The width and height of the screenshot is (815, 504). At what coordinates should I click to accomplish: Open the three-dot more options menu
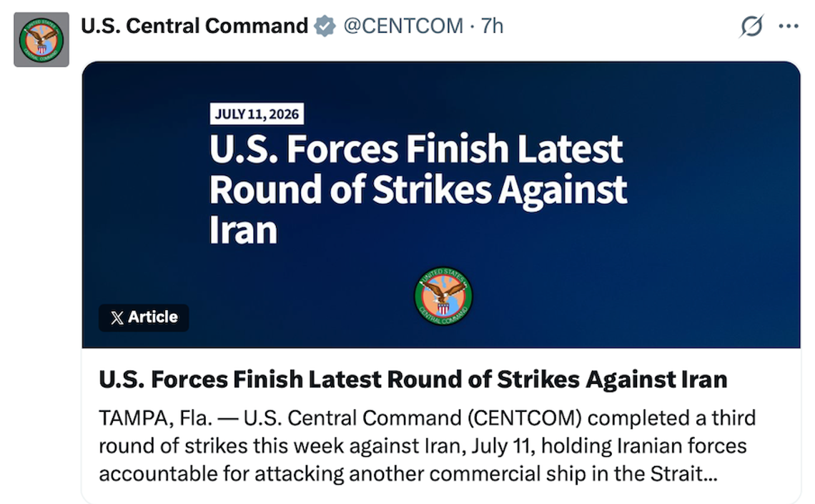789,26
